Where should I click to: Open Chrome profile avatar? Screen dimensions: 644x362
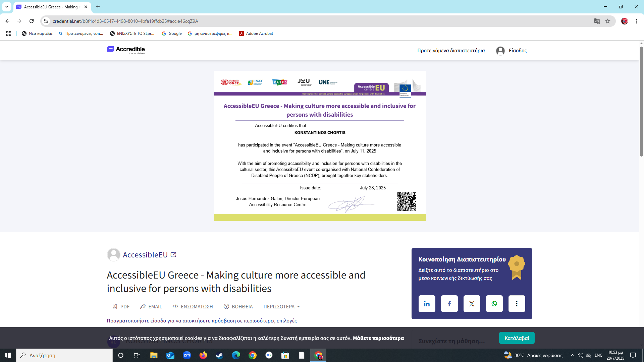[624, 21]
